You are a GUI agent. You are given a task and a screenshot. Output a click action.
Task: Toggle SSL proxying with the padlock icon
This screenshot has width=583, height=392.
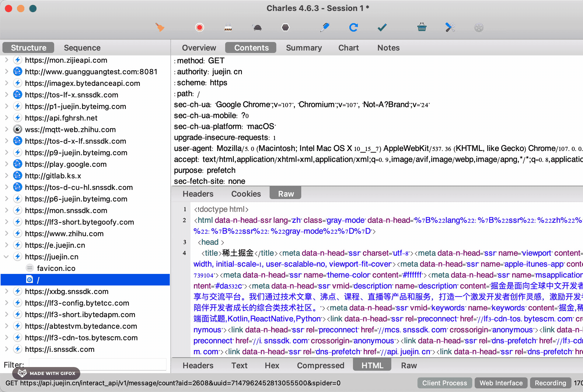click(x=228, y=27)
